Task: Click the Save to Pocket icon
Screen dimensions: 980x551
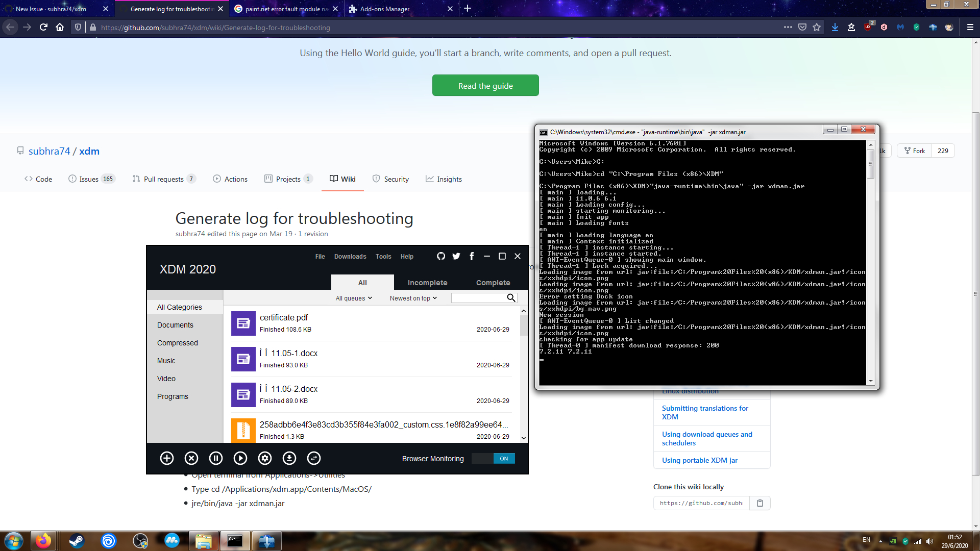Action: [802, 27]
